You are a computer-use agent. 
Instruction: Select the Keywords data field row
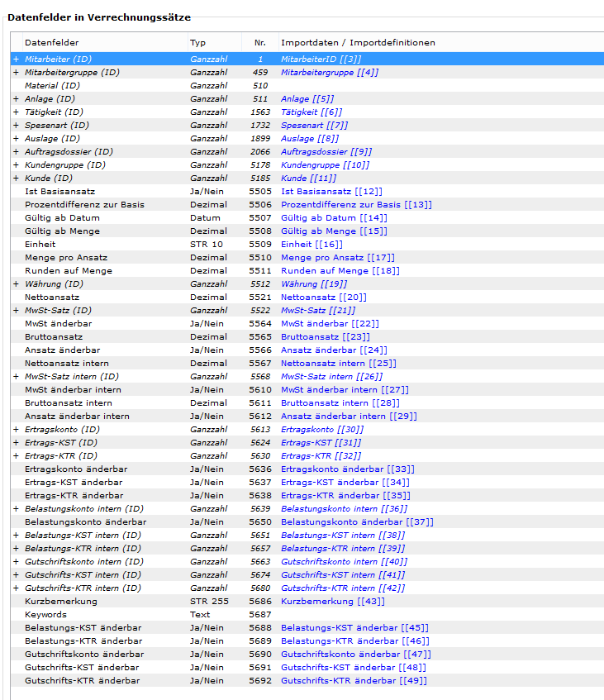click(x=45, y=615)
